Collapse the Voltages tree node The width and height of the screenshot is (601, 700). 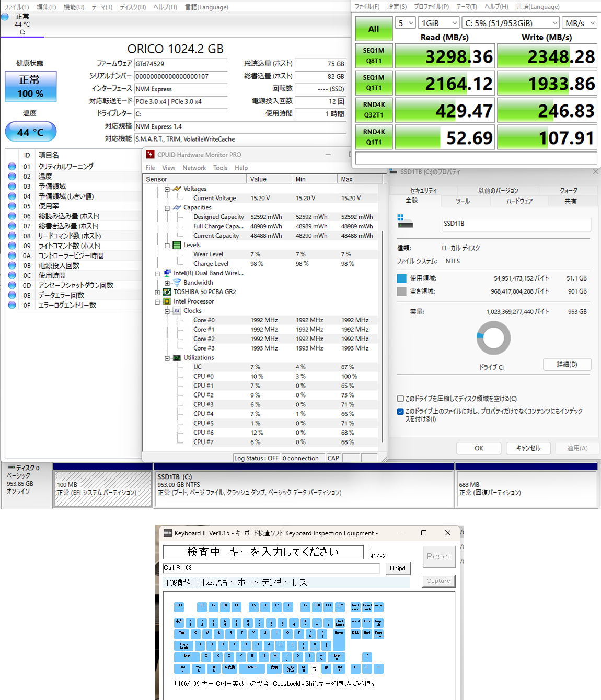tap(167, 189)
